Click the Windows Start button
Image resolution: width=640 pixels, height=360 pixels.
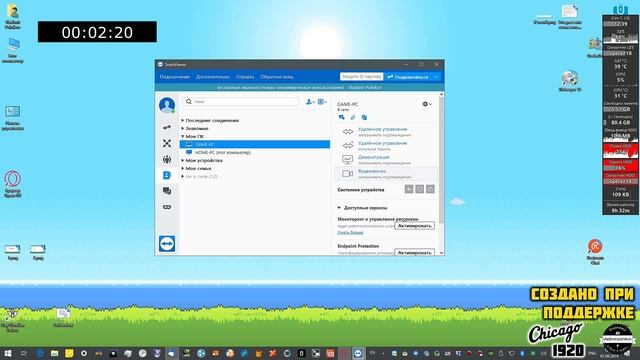[x=7, y=353]
